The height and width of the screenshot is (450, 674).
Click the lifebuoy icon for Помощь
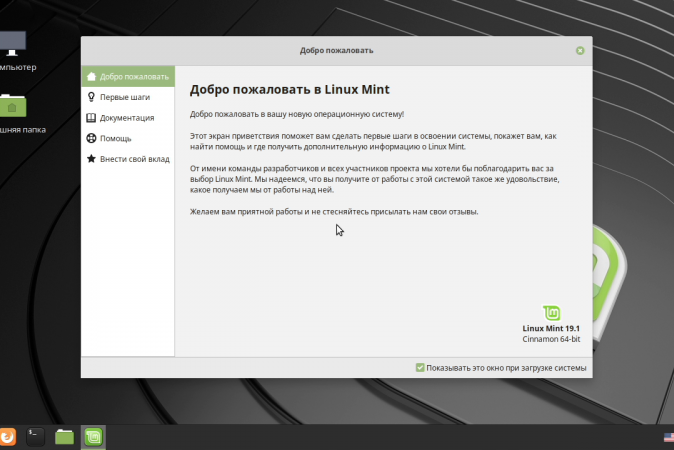point(92,138)
